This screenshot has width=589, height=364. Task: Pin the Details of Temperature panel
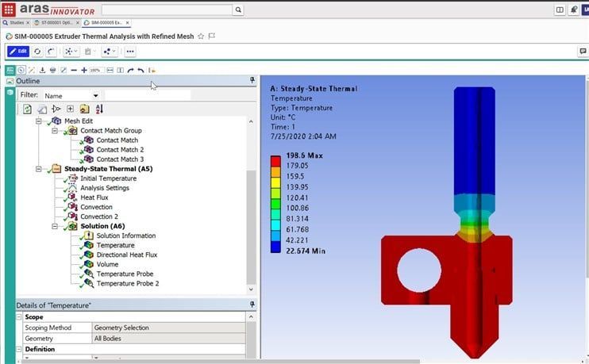point(252,305)
